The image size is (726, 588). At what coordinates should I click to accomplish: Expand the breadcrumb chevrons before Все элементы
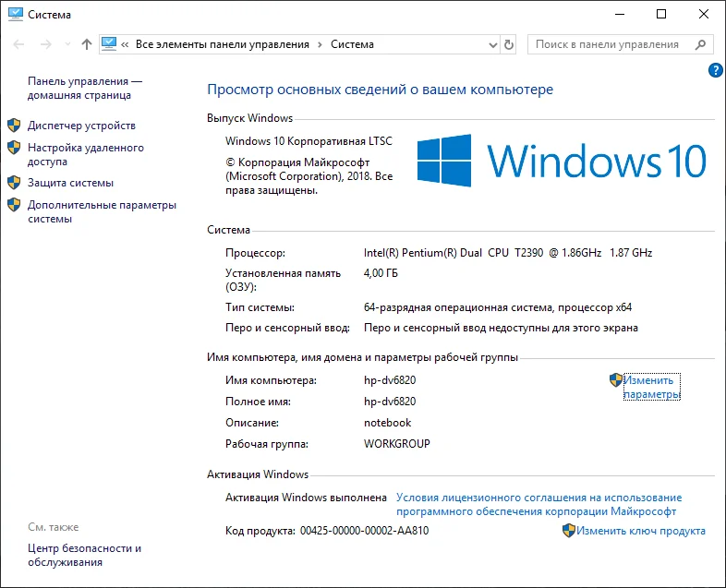125,45
